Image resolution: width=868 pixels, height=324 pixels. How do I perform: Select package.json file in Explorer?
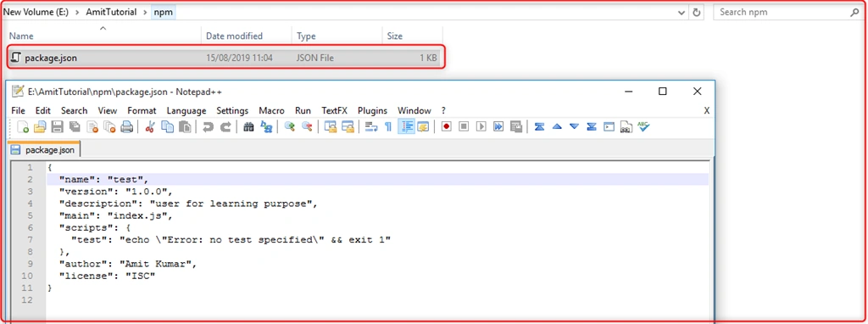tap(225, 57)
